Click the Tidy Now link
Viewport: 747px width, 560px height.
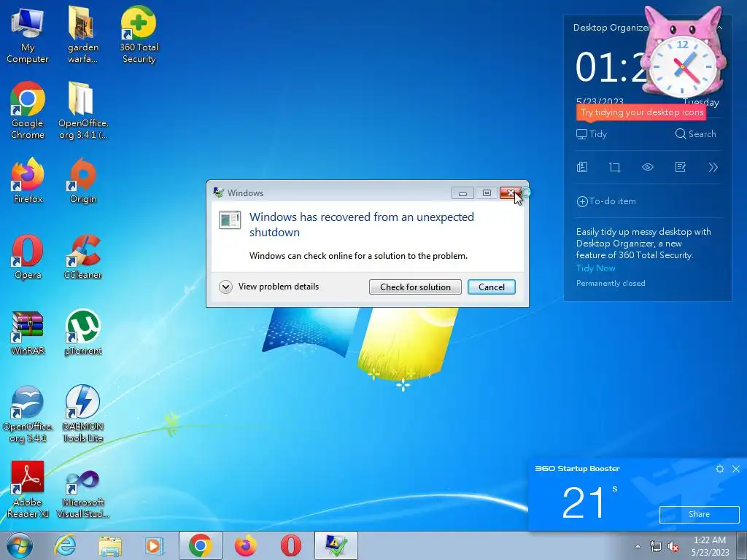click(x=595, y=268)
